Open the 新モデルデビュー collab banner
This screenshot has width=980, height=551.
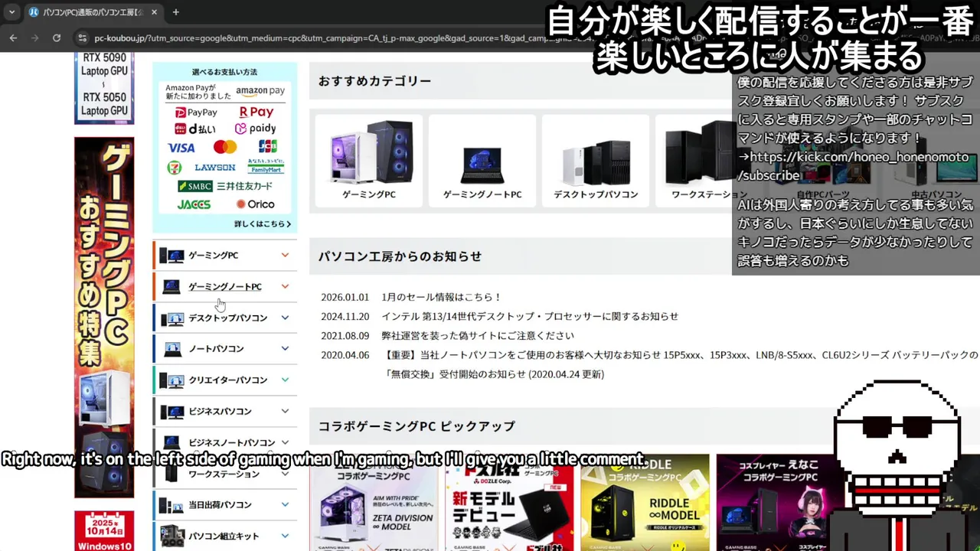tap(509, 503)
